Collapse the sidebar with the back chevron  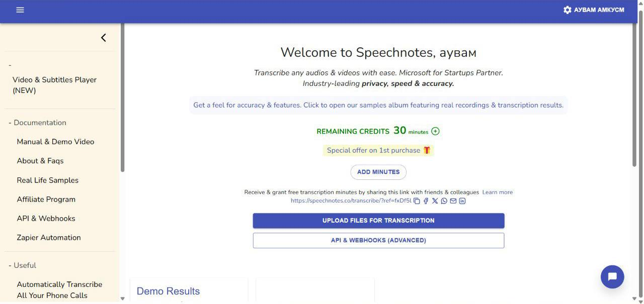click(x=104, y=38)
